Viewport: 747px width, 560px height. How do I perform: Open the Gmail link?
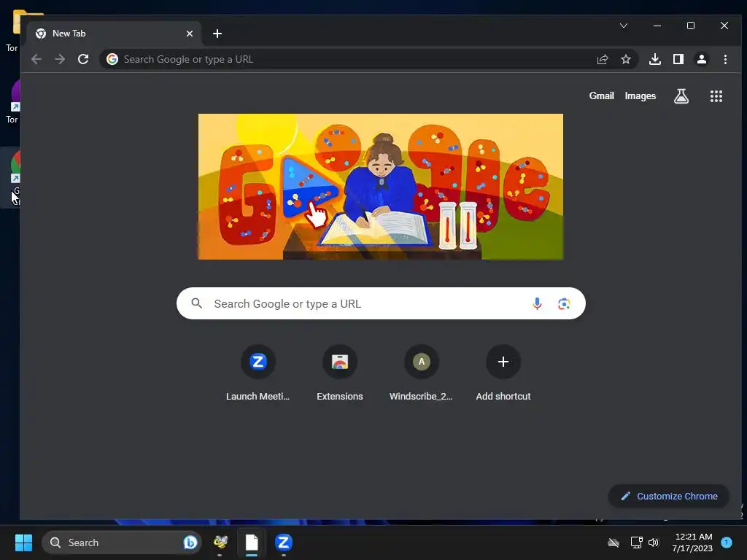[x=601, y=96]
